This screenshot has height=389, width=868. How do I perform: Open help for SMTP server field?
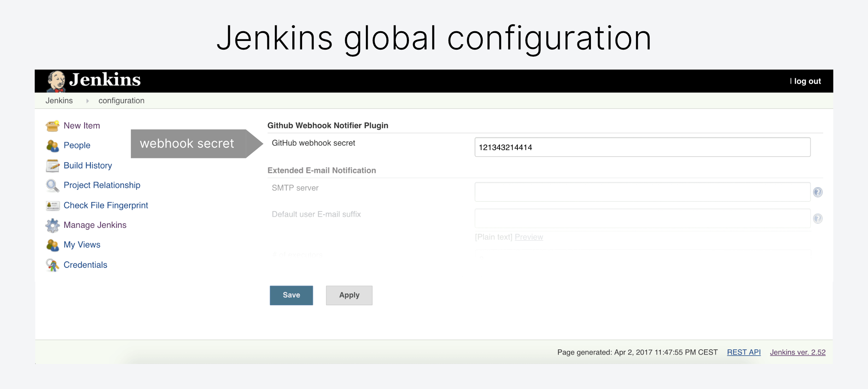coord(818,192)
